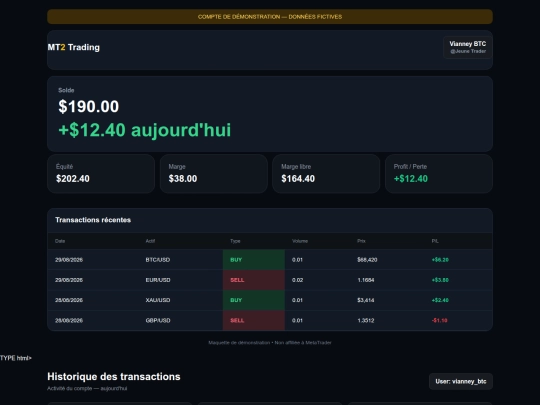
Task: Click the Activité du compte subtitle
Action: pyautogui.click(x=87, y=388)
